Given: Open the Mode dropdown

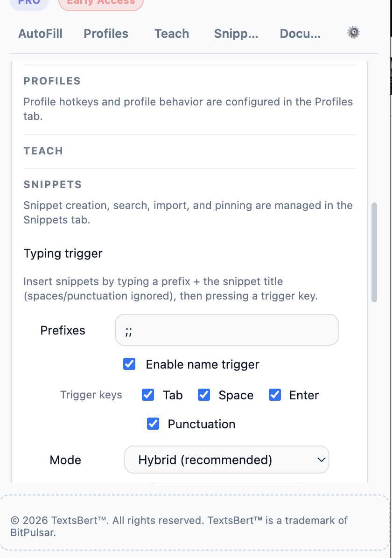Looking at the screenshot, I should (227, 460).
